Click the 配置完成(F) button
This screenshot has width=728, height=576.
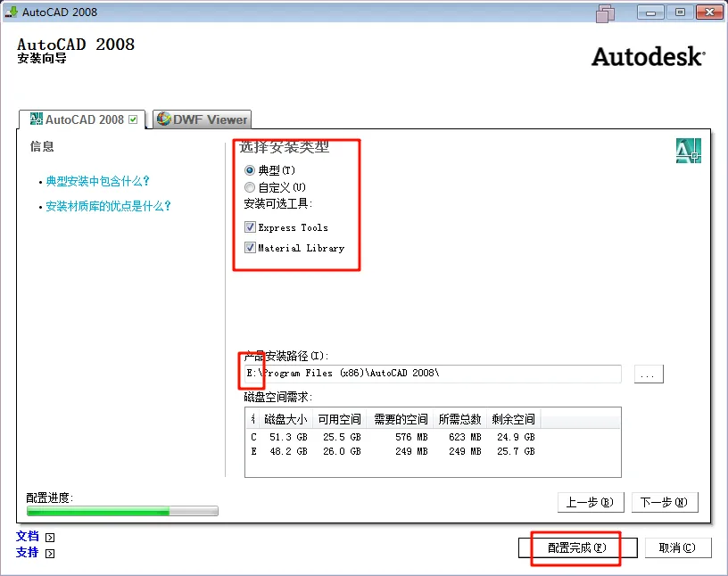point(577,548)
